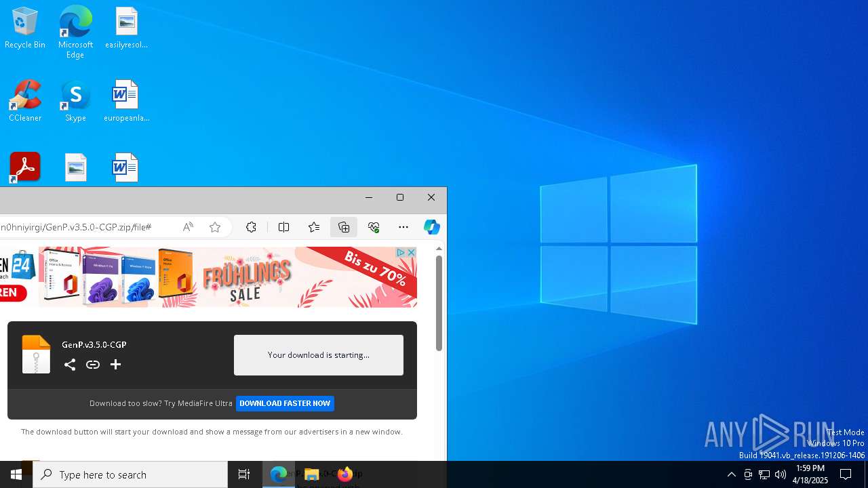
Task: Toggle Edge split screen icon
Action: click(x=283, y=227)
